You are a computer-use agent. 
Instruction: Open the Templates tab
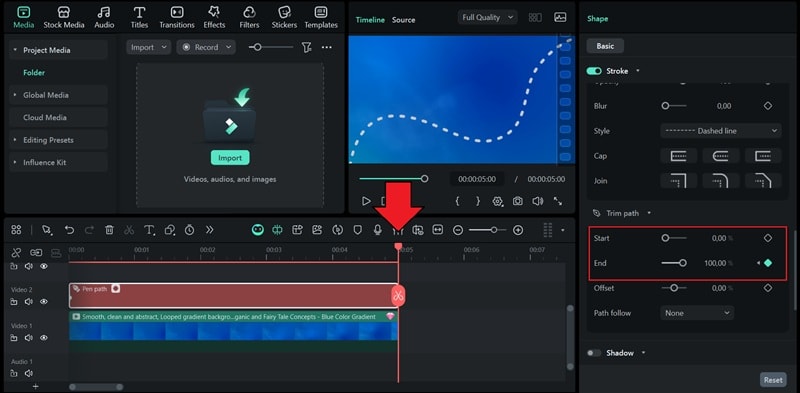pyautogui.click(x=321, y=17)
